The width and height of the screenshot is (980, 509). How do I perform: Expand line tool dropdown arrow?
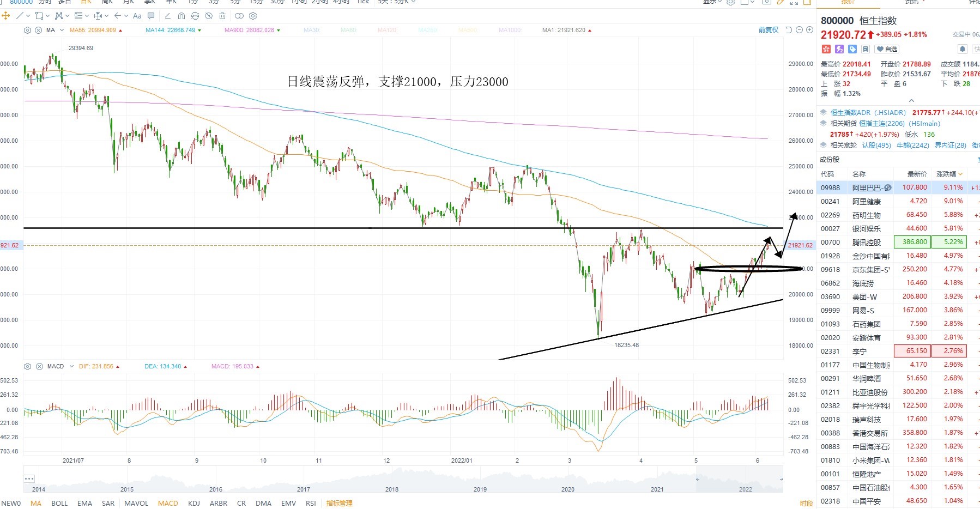[28, 16]
